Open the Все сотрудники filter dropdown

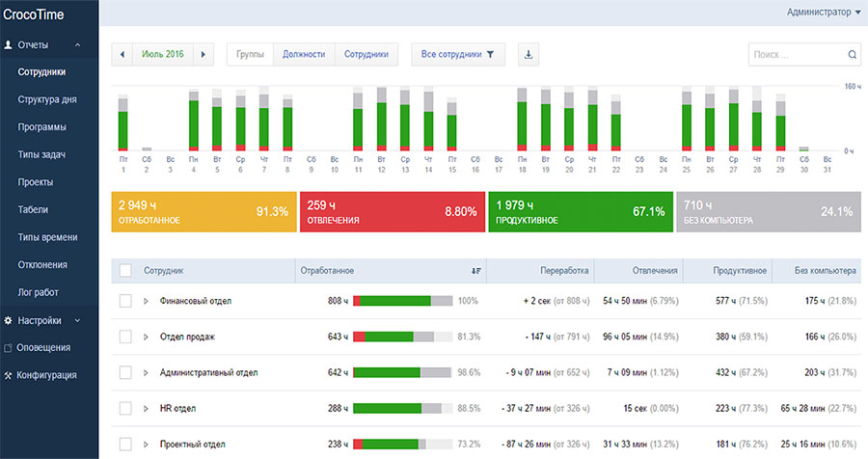click(457, 55)
